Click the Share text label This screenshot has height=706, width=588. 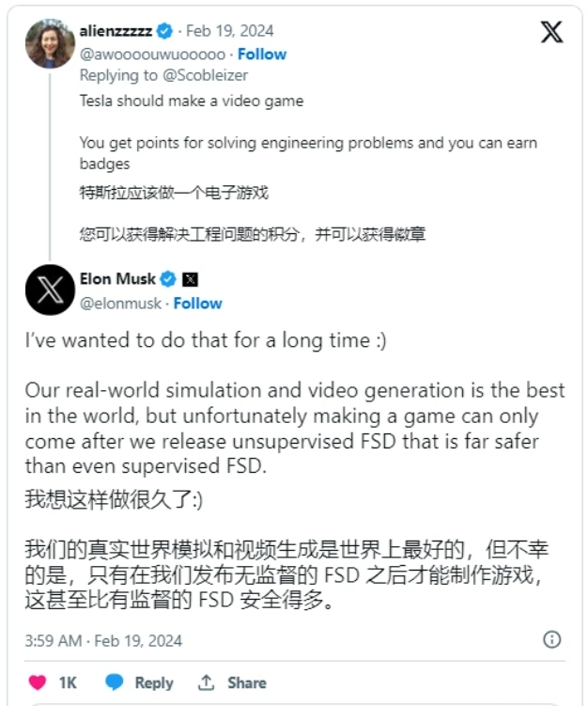[x=247, y=682]
